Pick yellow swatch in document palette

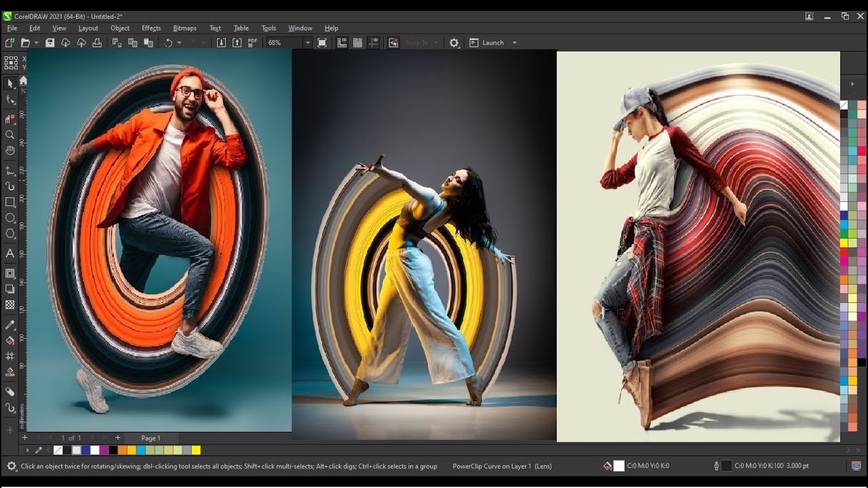196,450
